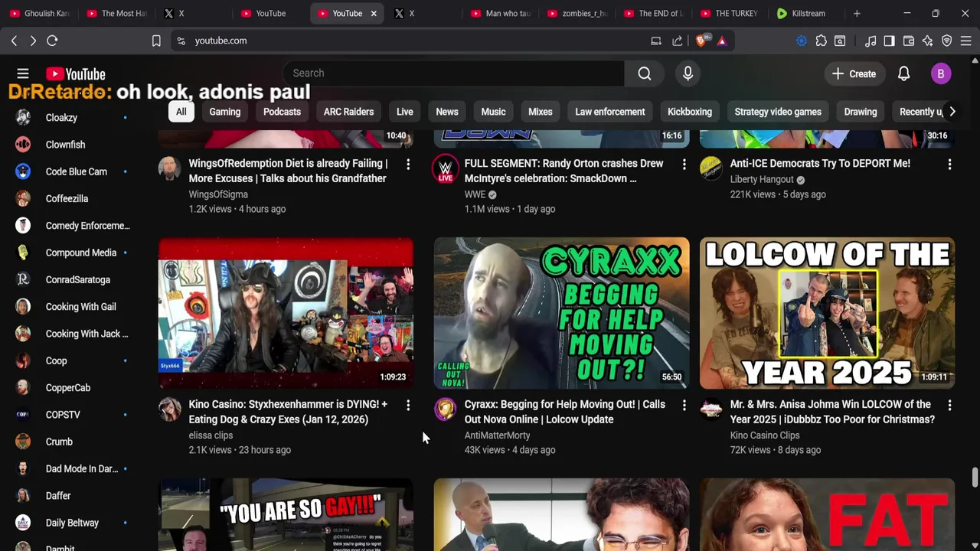
Task: Click the Create button
Action: [854, 73]
